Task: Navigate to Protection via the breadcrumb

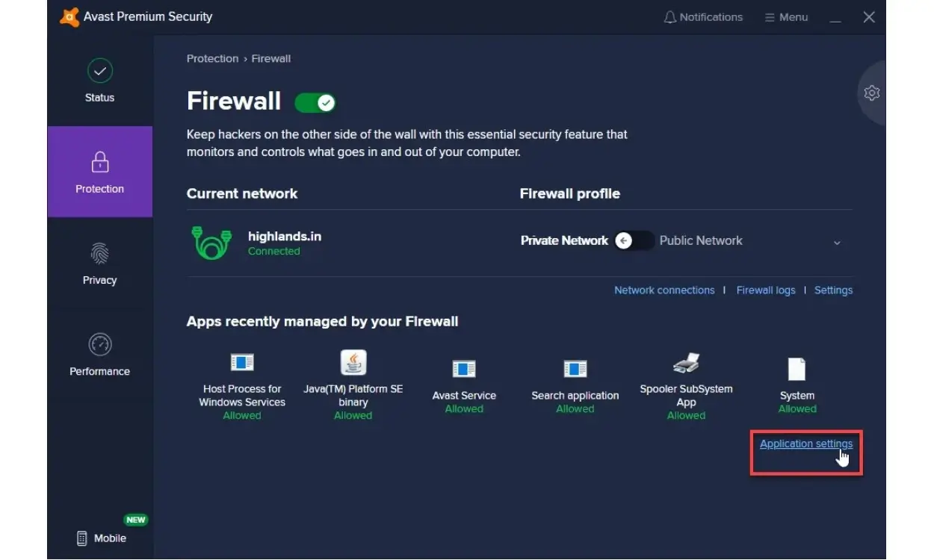Action: (x=212, y=58)
